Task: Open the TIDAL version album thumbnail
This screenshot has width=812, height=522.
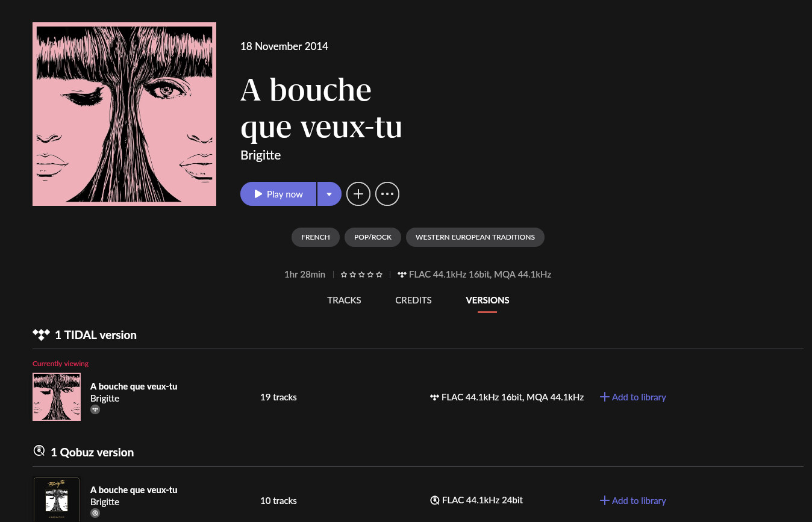Action: (57, 397)
